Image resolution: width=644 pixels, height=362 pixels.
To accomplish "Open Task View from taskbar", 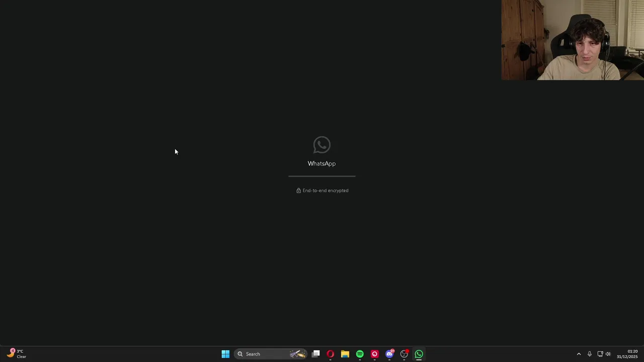I will click(x=315, y=354).
